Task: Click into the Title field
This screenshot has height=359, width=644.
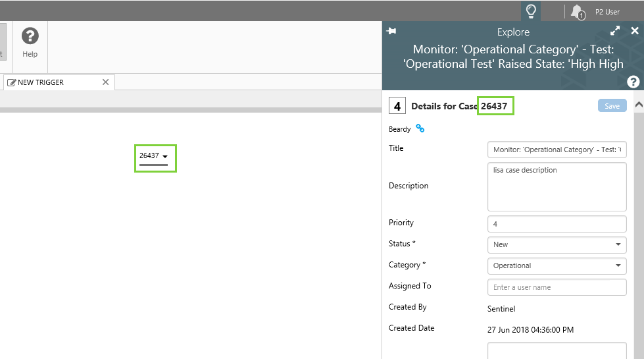Action: 557,150
